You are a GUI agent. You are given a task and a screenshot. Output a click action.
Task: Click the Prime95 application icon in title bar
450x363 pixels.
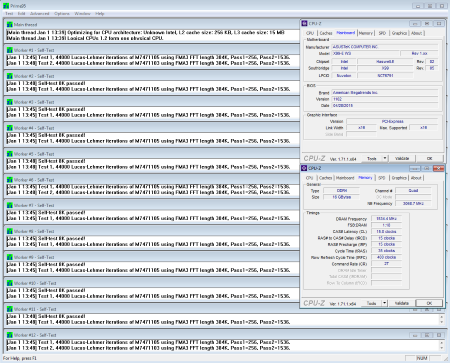[x=6, y=6]
